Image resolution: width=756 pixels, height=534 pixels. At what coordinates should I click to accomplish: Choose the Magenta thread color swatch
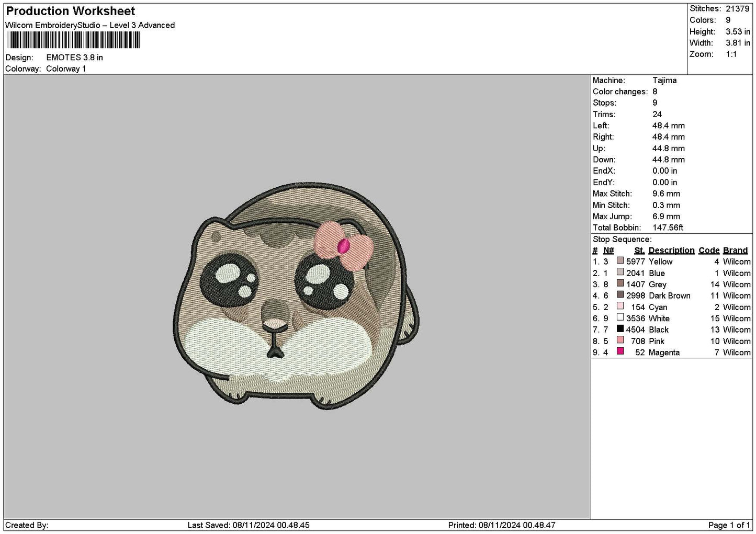coord(620,351)
